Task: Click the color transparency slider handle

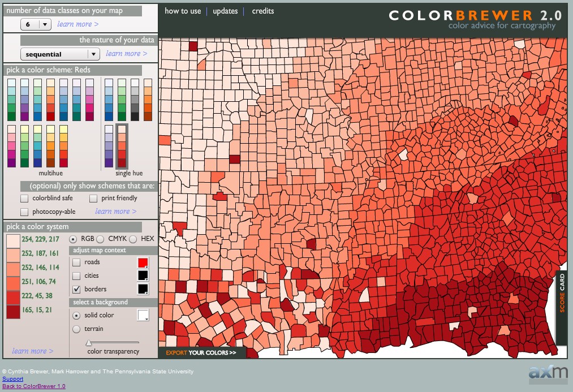Action: [x=89, y=343]
